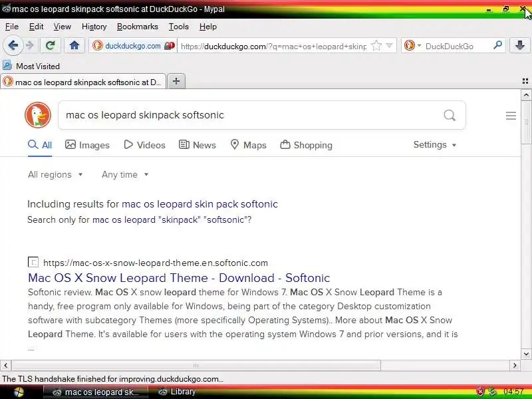Screen dimensions: 532x399
Task: Click the forward navigation arrow
Action: click(x=30, y=45)
